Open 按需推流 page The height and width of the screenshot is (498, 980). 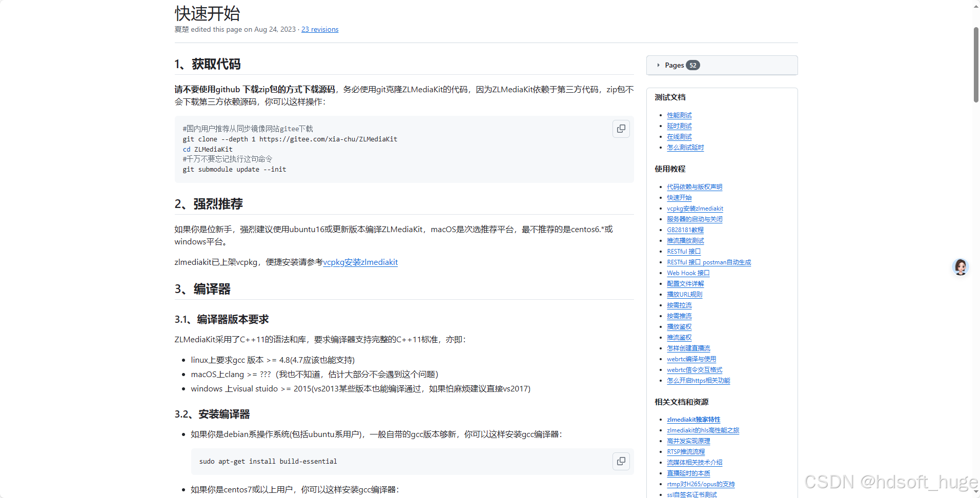pyautogui.click(x=679, y=316)
